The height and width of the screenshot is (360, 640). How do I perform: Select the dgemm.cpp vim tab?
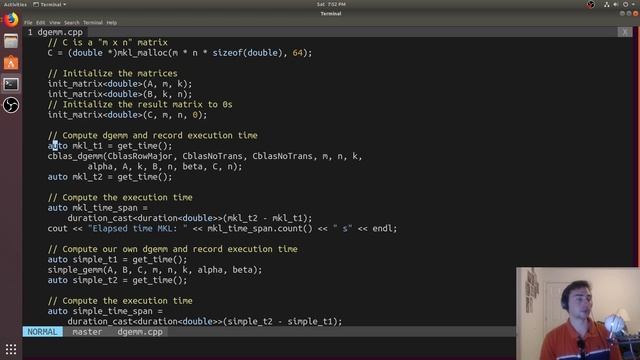[x=55, y=32]
